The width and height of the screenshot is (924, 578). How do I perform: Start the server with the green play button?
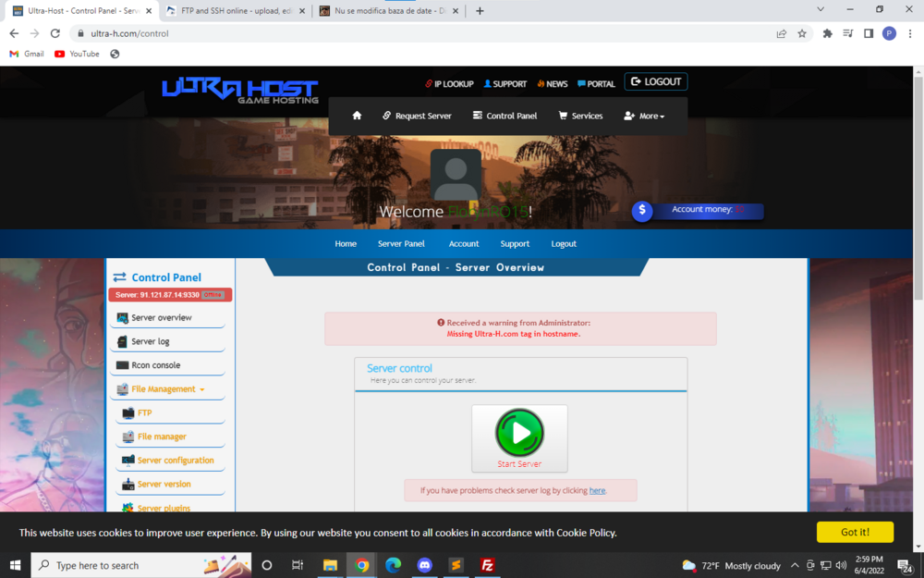coord(519,438)
